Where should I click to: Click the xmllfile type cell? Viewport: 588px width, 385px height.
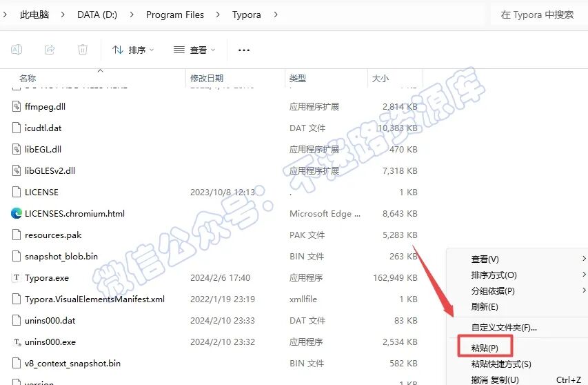[x=303, y=299]
